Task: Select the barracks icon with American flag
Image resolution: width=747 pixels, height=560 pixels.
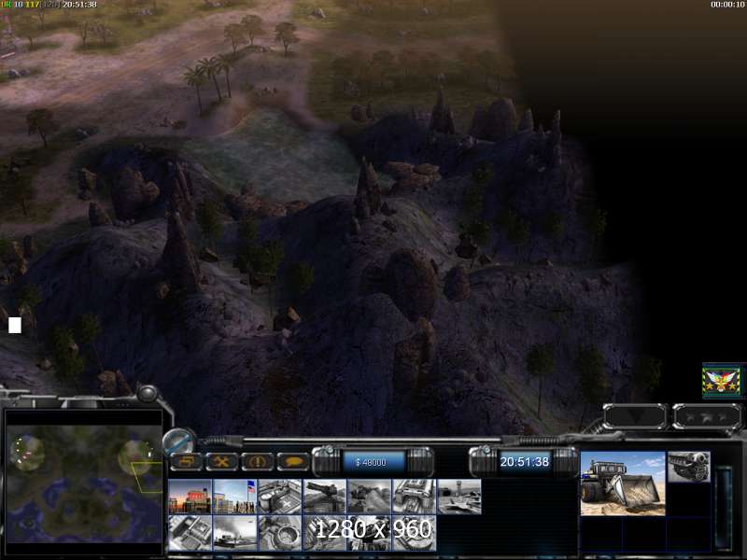Action: pyautogui.click(x=235, y=497)
